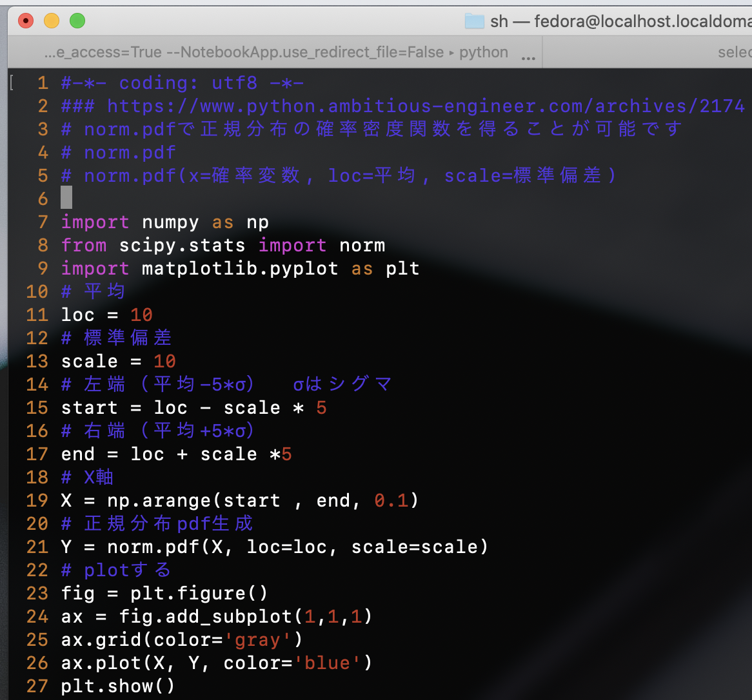Click line number 15 in the gutter
This screenshot has height=700, width=752.
click(x=37, y=407)
